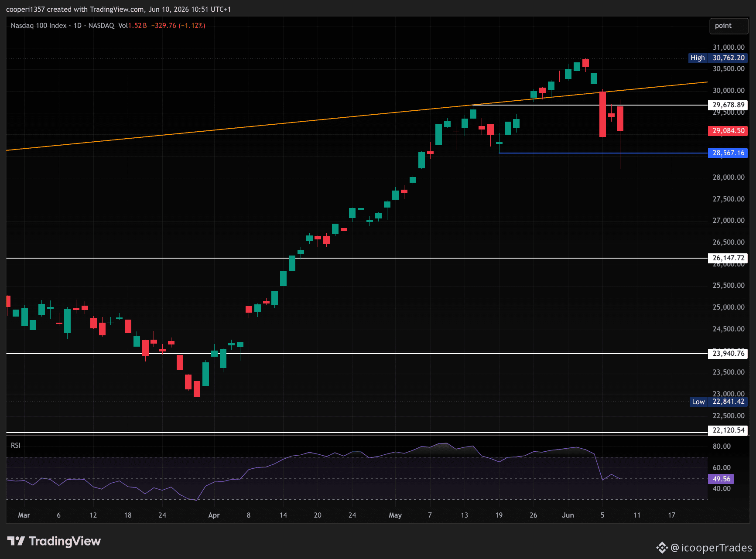Click the horizontal line label 26,147.72
The height and width of the screenshot is (559, 756).
coord(728,258)
